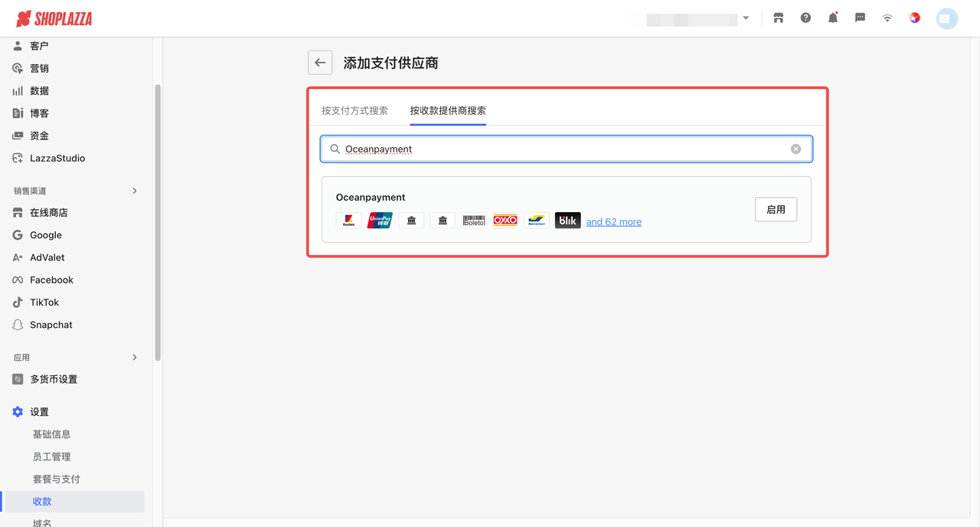
Task: Open Snapchat channel via ghost icon
Action: 18,325
